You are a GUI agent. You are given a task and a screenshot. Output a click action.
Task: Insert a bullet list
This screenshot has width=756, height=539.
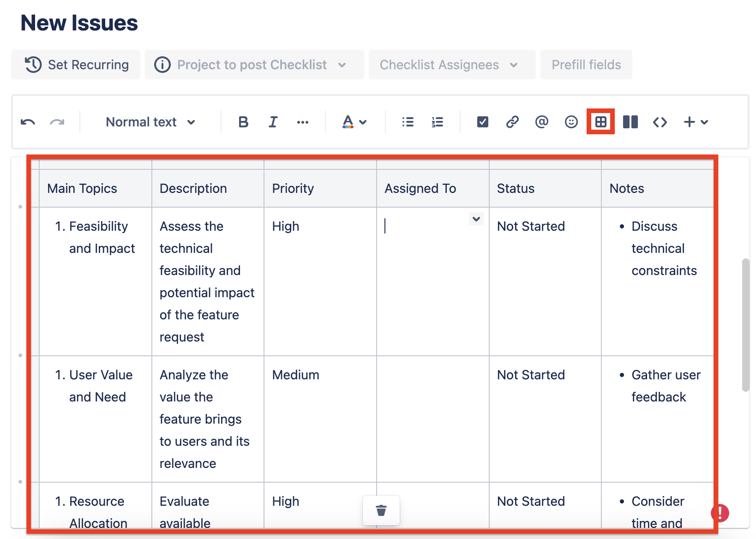pyautogui.click(x=408, y=122)
